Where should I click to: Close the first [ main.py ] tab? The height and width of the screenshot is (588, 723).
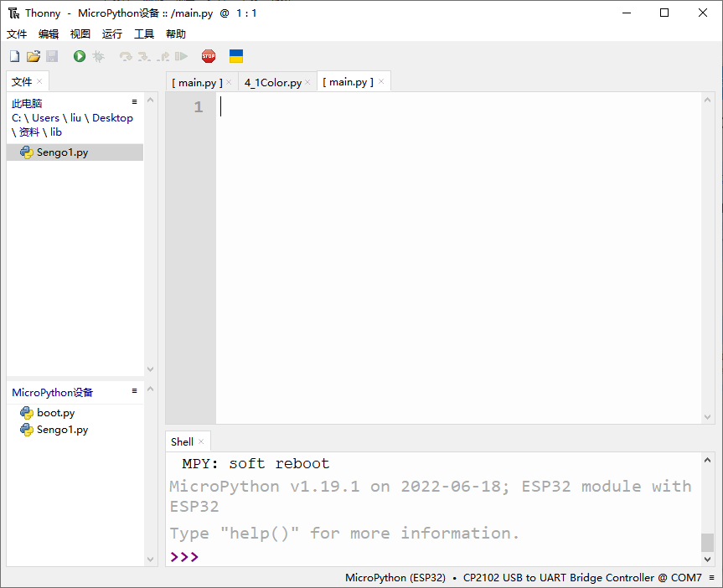[x=229, y=82]
